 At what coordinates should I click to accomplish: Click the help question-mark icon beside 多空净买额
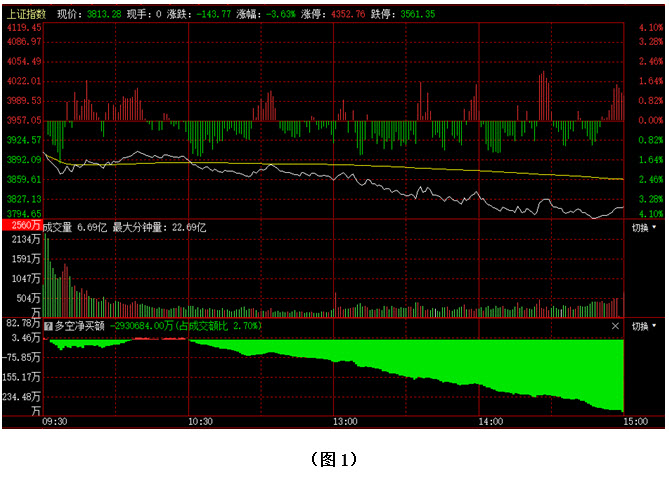pyautogui.click(x=47, y=326)
